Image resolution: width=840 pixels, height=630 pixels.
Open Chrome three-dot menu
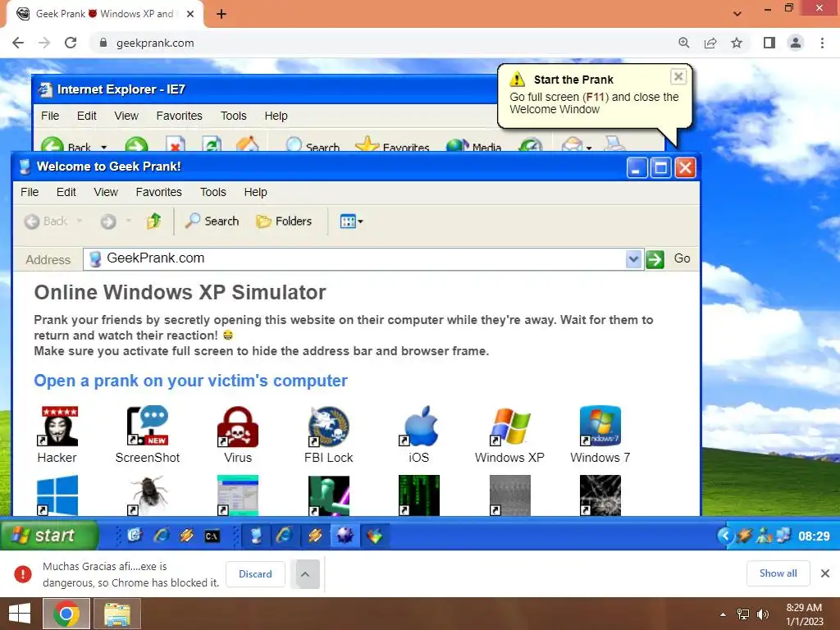(x=822, y=43)
